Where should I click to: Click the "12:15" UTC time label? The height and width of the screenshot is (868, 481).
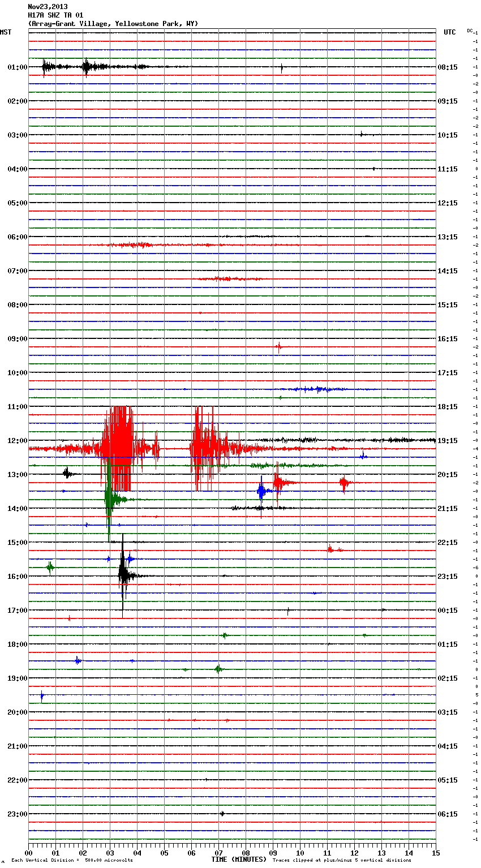[x=448, y=203]
